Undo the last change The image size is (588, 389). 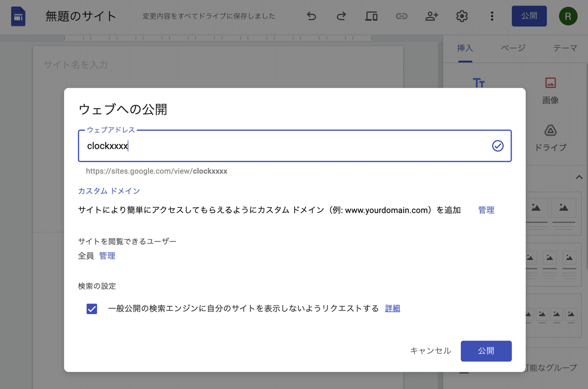(312, 16)
